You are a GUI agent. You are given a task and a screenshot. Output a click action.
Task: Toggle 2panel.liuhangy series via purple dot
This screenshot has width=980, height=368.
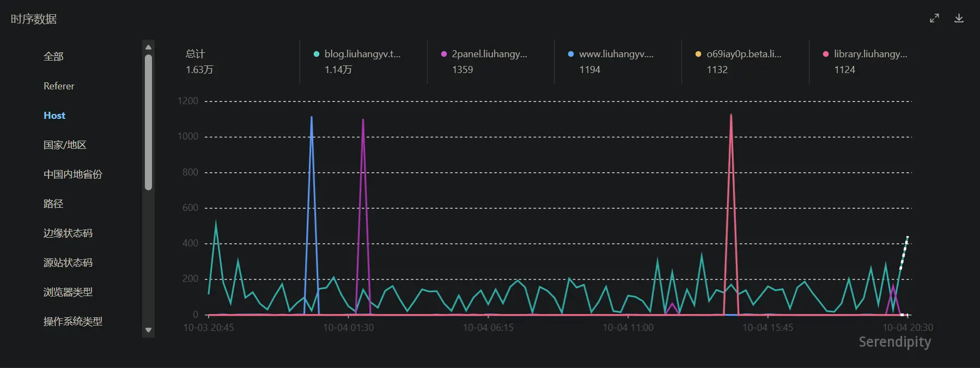(444, 54)
